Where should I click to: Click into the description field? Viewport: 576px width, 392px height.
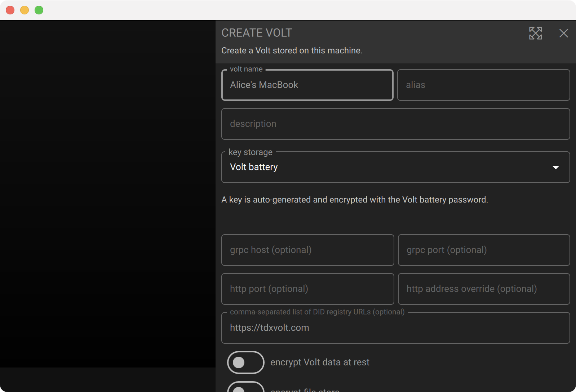coord(395,124)
